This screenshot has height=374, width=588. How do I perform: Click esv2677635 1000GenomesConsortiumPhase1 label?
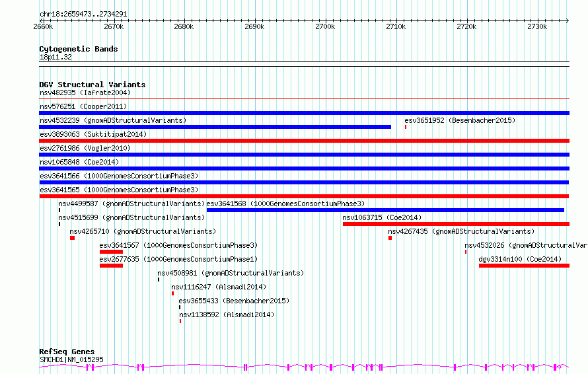click(178, 259)
